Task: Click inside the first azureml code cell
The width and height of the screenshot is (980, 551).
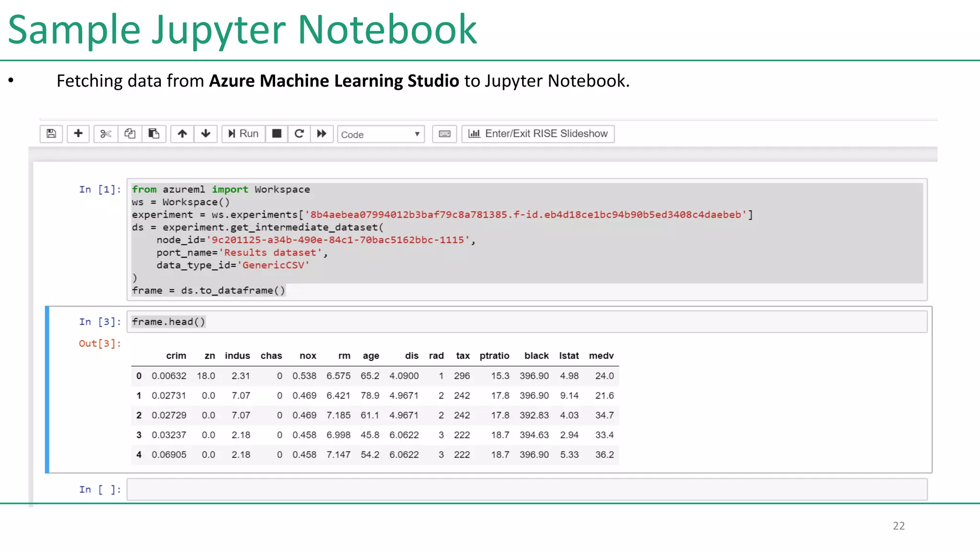Action: [x=526, y=239]
